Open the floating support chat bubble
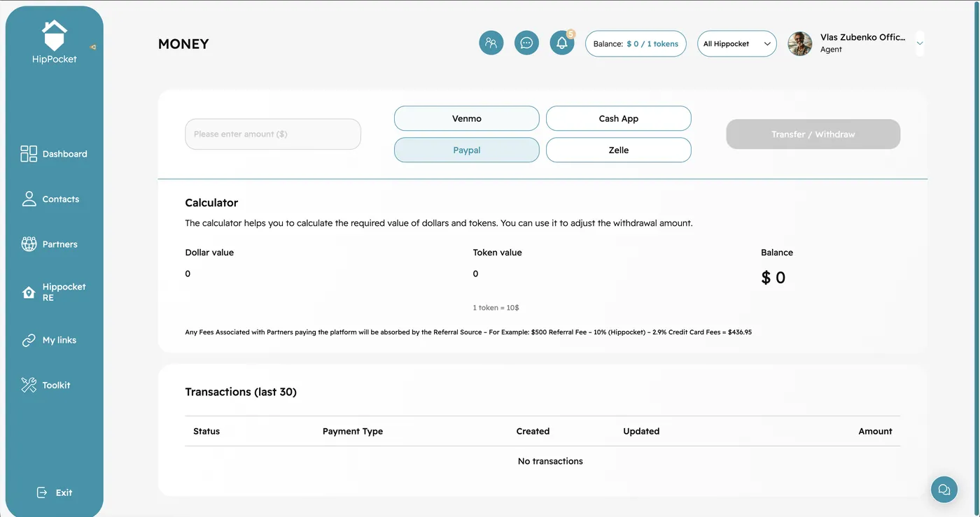This screenshot has width=980, height=517. pyautogui.click(x=944, y=490)
